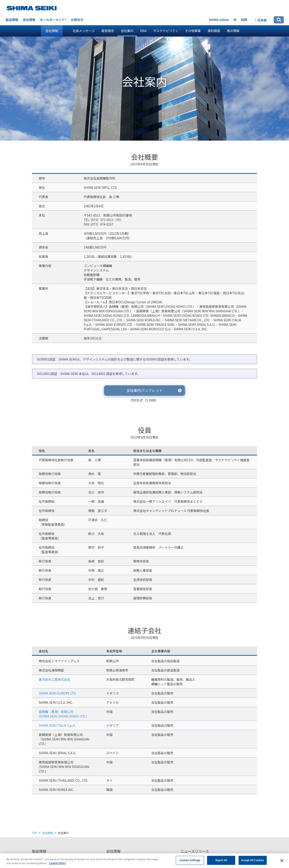Click the 設立 date 1962年2月4日
Screen dimensions: 289x868
click(x=94, y=206)
